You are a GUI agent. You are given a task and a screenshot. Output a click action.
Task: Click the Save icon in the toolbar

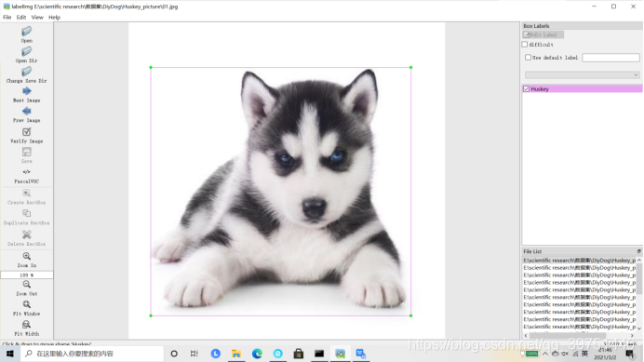pyautogui.click(x=27, y=152)
